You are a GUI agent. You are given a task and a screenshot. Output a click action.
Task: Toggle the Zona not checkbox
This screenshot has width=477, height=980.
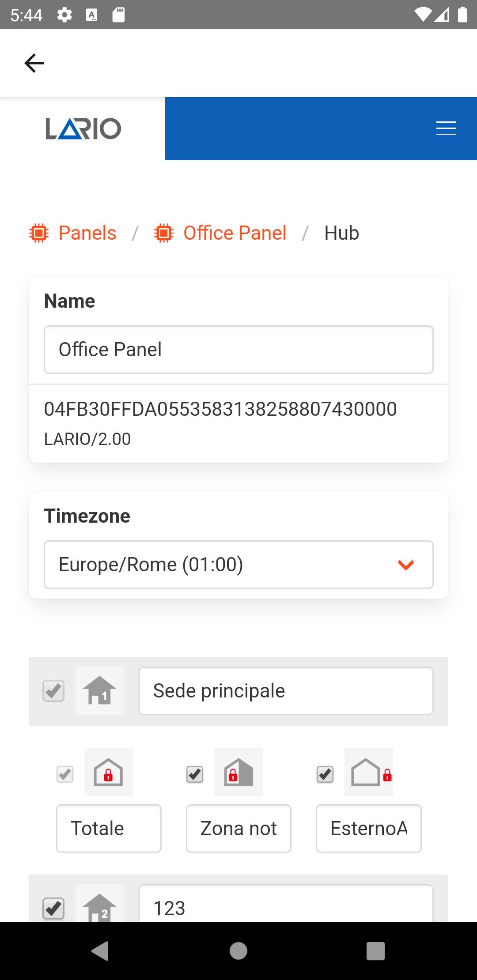tap(195, 774)
